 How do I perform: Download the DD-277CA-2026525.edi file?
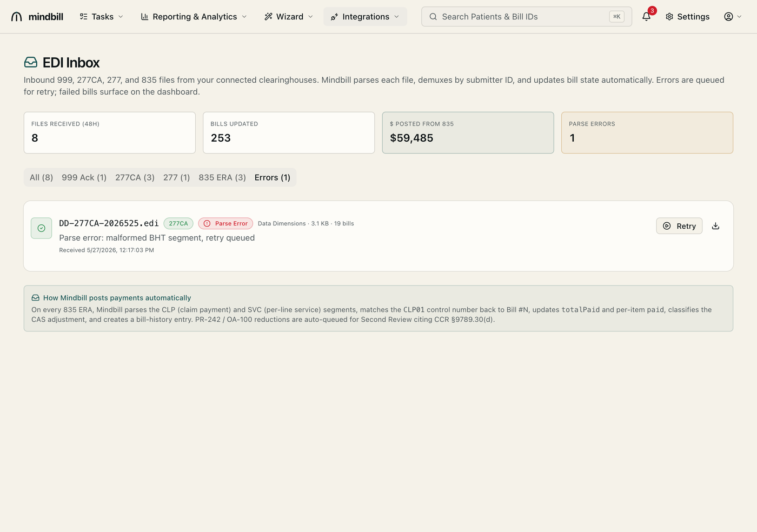click(715, 226)
